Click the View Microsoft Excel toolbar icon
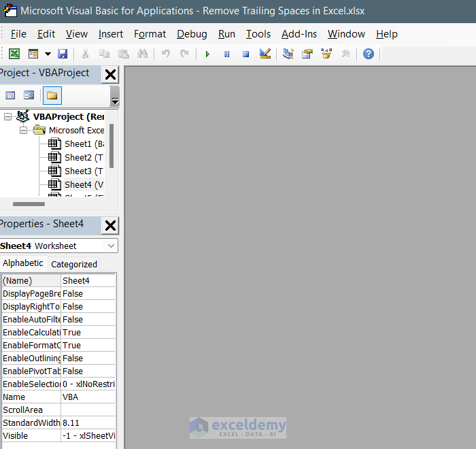The height and width of the screenshot is (449, 476). [x=14, y=54]
